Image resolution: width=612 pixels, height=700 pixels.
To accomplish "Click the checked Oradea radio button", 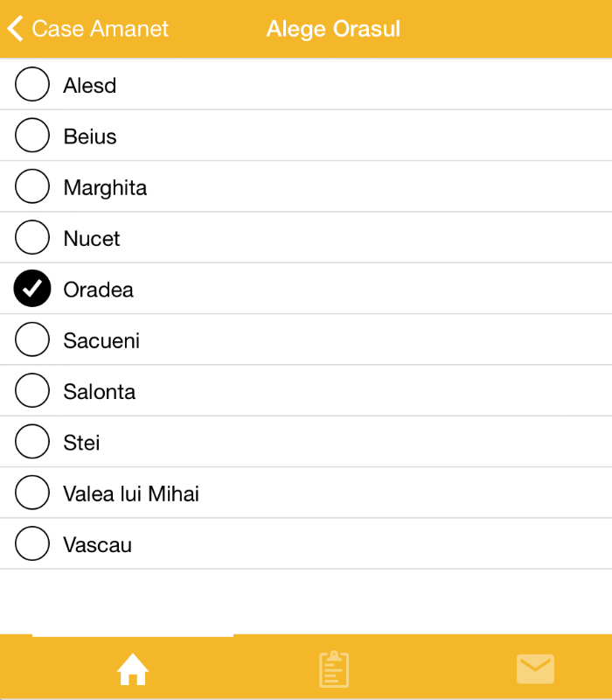I will [x=32, y=289].
